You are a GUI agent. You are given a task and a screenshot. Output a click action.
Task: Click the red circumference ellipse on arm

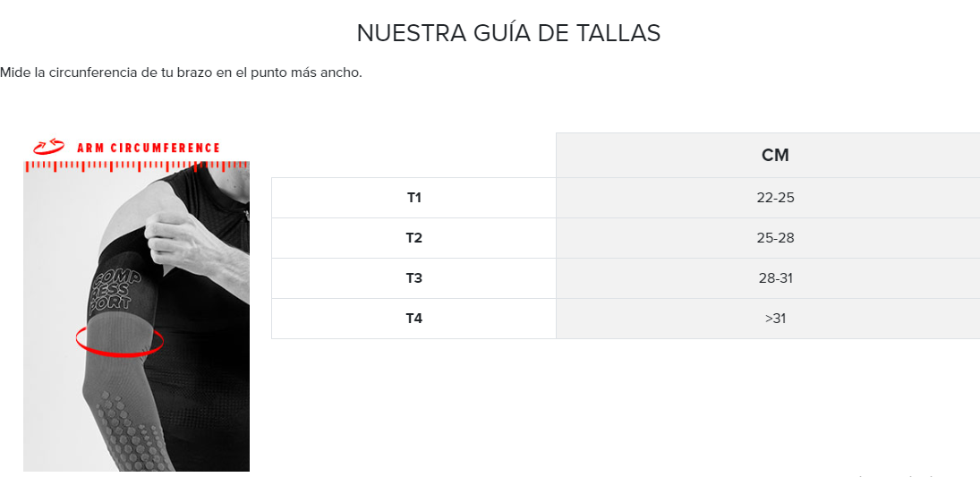point(119,341)
